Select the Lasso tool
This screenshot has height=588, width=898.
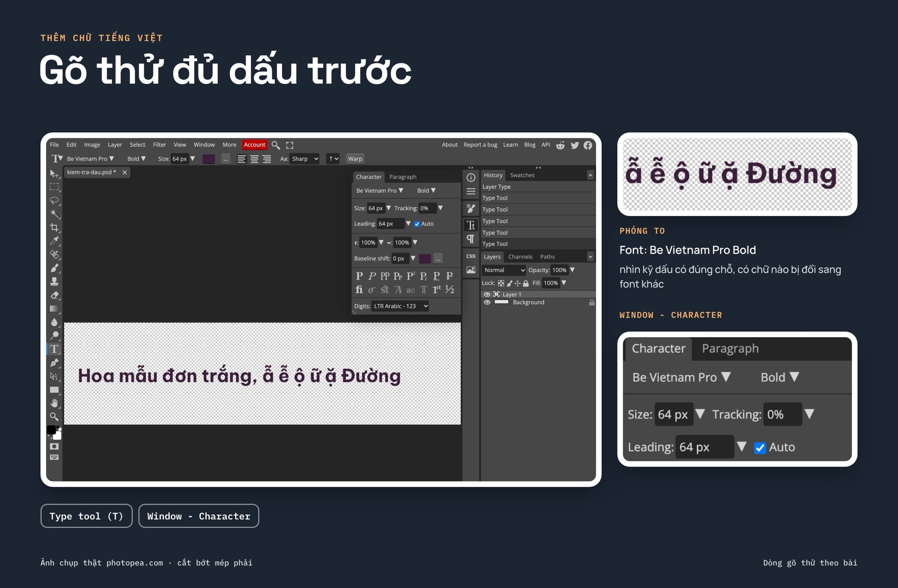tap(54, 201)
